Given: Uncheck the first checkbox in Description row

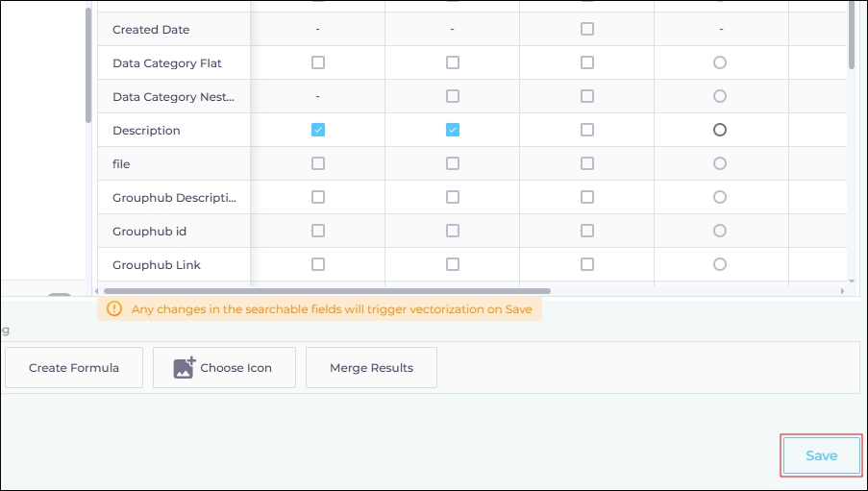Looking at the screenshot, I should click(x=318, y=130).
